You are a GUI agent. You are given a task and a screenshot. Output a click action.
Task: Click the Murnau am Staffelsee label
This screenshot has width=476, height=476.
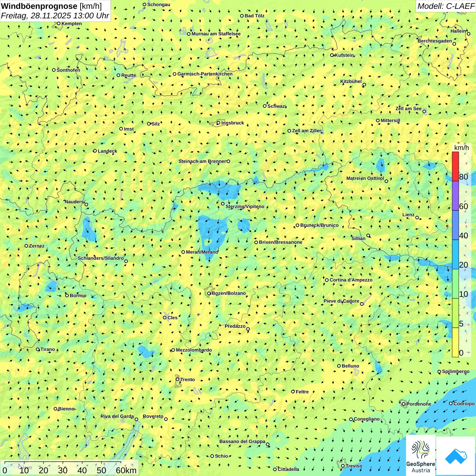(x=216, y=34)
